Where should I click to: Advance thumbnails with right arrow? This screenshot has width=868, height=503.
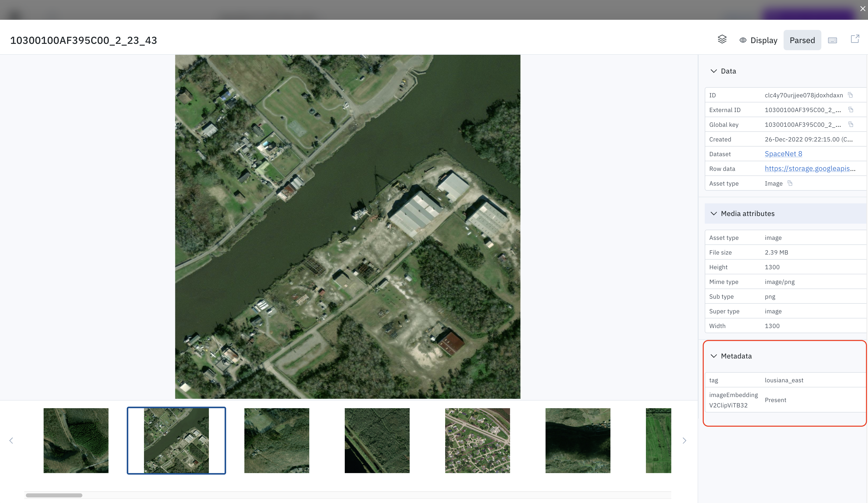pos(684,440)
